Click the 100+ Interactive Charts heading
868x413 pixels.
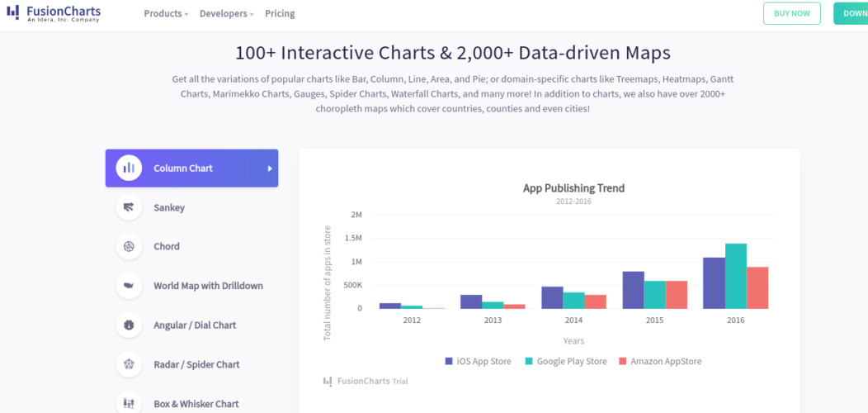pyautogui.click(x=453, y=53)
